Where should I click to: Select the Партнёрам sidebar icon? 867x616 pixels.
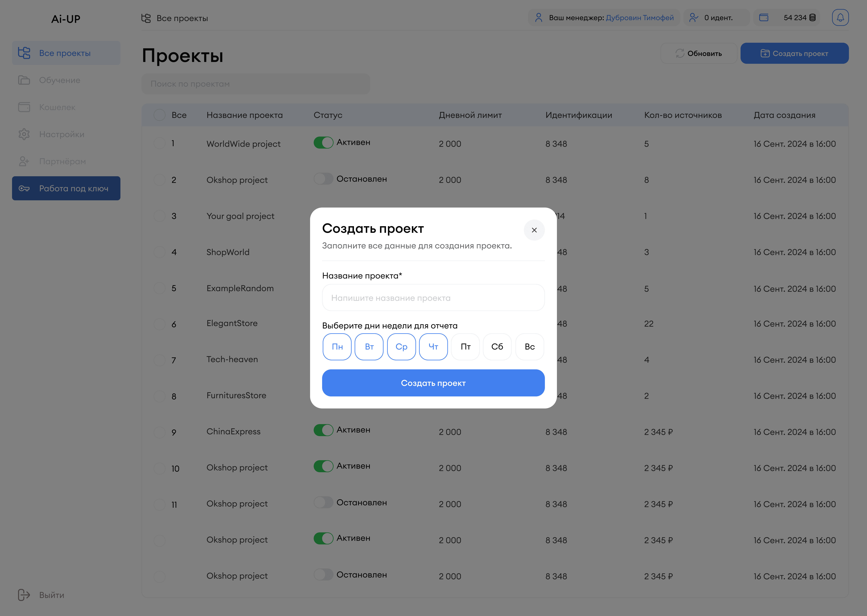(x=24, y=161)
